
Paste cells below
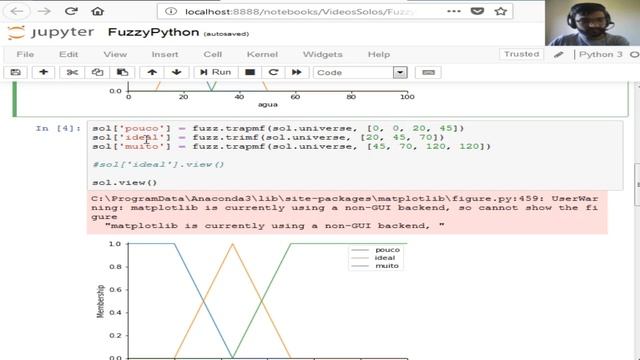coord(122,72)
